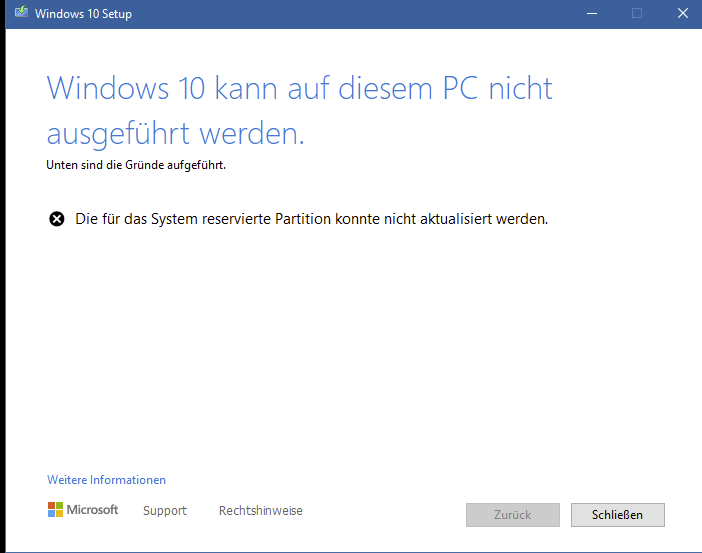Click the 'Windows 10 Setup' title bar text
Image resolution: width=702 pixels, height=553 pixels.
83,13
